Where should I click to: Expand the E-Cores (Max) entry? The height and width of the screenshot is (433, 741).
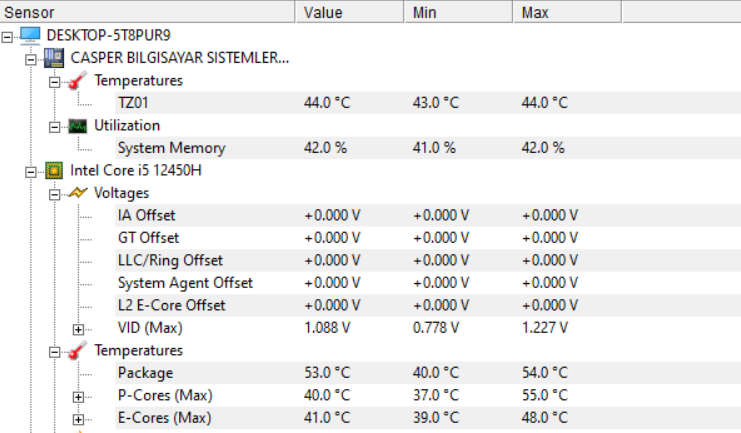tap(78, 419)
